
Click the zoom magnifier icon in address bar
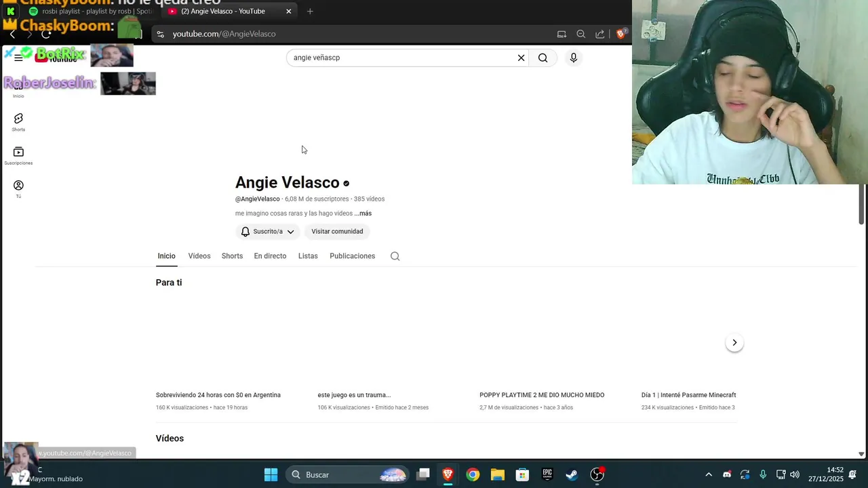tap(581, 34)
